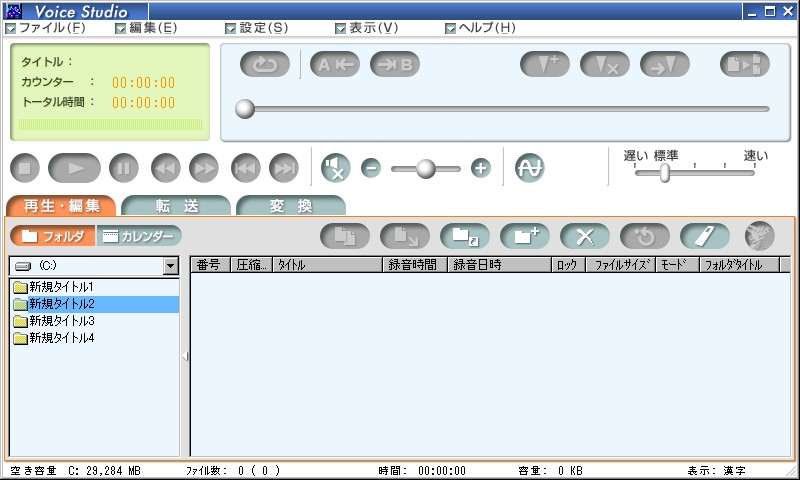Delete the item with the X icon
The image size is (800, 480).
click(x=585, y=236)
